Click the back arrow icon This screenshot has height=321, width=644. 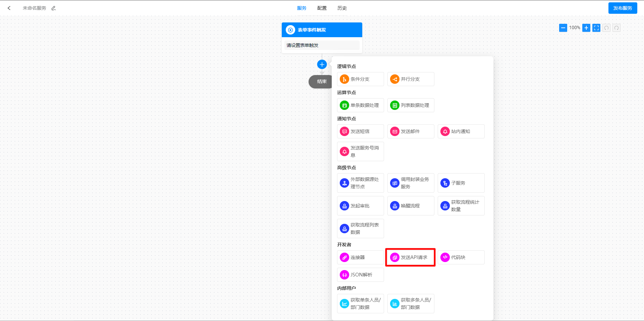[9, 8]
